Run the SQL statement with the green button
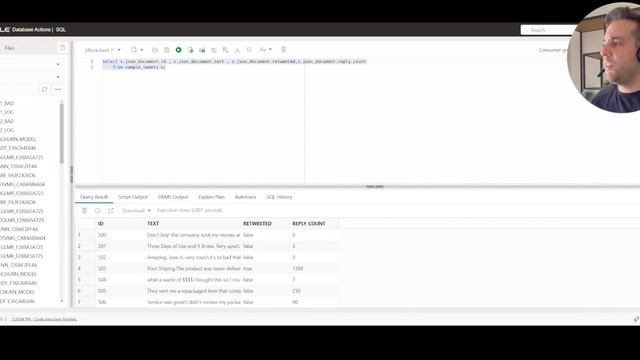Image resolution: width=640 pixels, height=360 pixels. click(x=178, y=50)
